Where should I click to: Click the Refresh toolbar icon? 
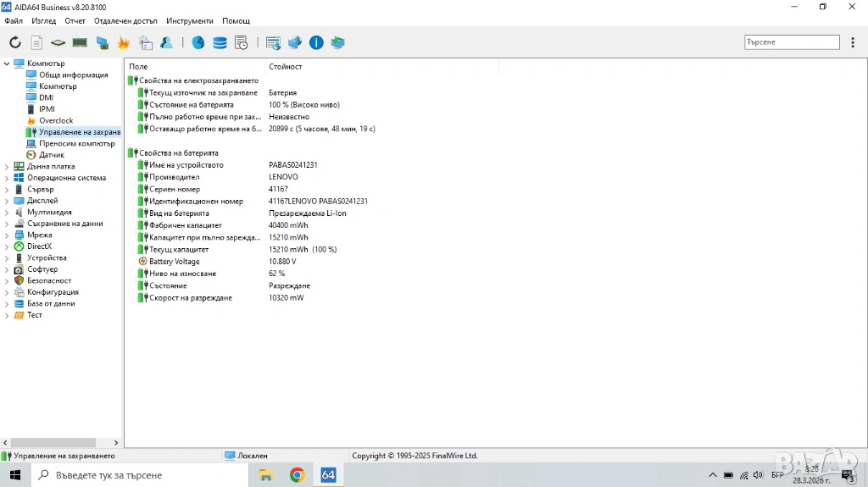pyautogui.click(x=15, y=42)
